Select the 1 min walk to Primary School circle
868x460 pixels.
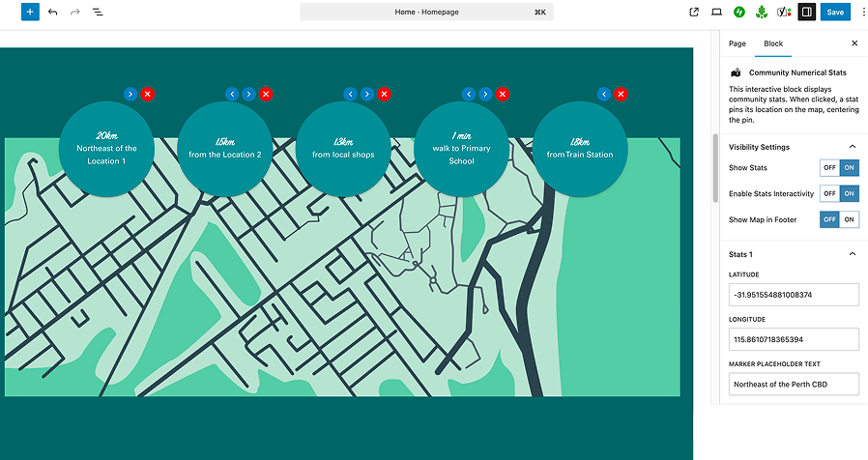tap(461, 149)
